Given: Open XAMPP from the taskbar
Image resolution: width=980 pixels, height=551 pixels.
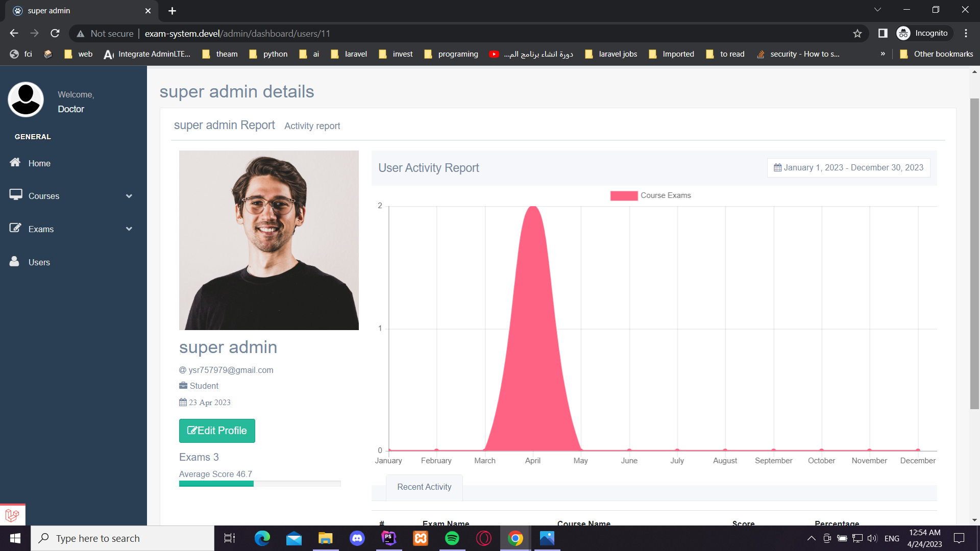Looking at the screenshot, I should click(421, 538).
